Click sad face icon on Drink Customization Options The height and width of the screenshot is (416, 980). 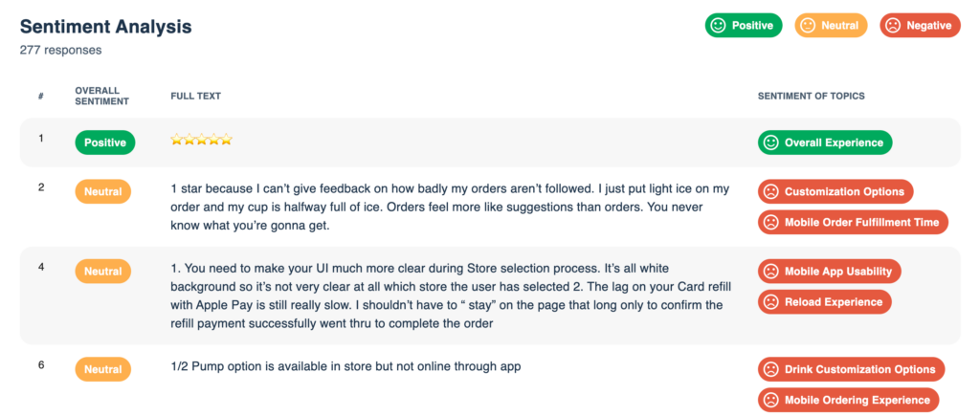click(x=771, y=370)
